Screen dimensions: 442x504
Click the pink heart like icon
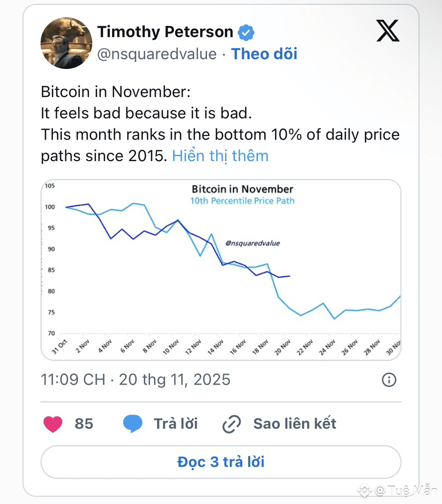point(52,424)
